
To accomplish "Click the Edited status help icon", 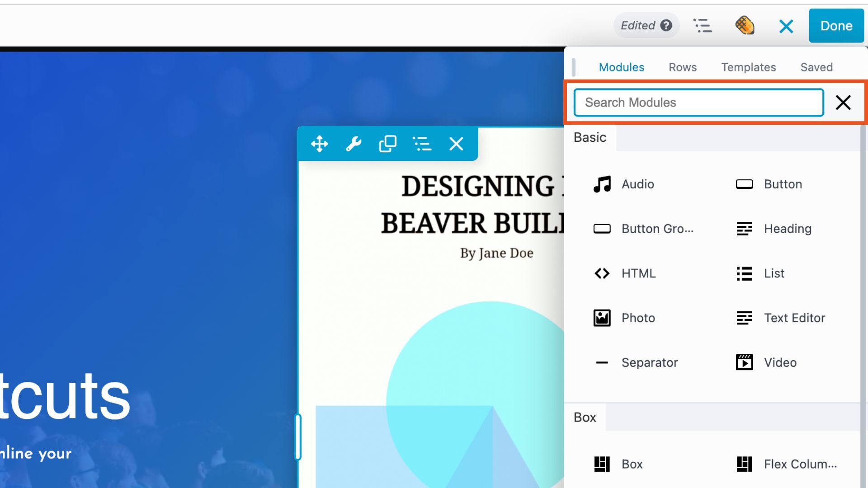I will [x=666, y=25].
